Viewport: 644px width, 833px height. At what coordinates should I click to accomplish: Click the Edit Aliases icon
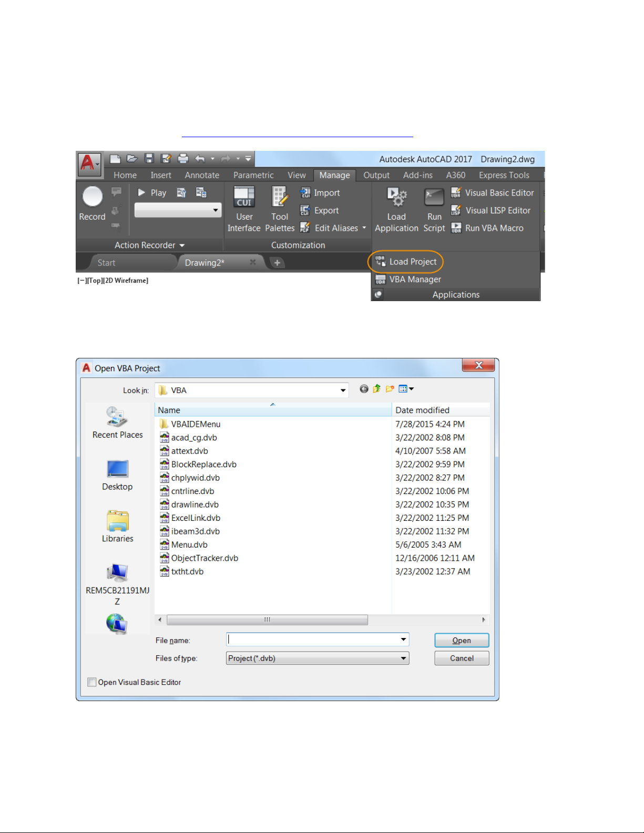click(x=304, y=228)
